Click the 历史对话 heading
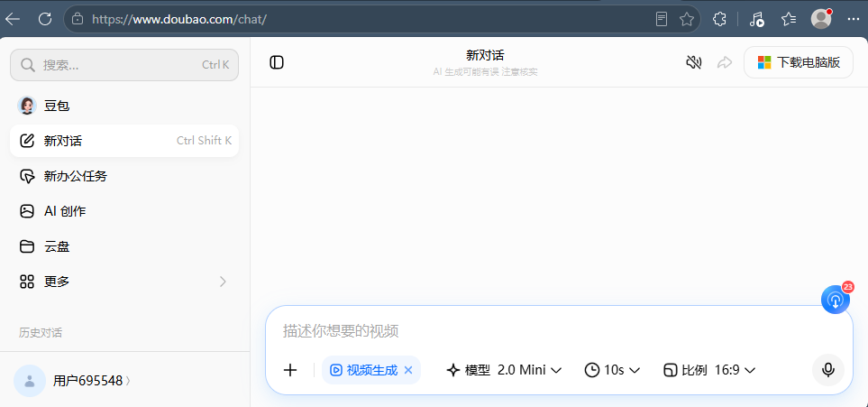This screenshot has height=407, width=868. [41, 333]
